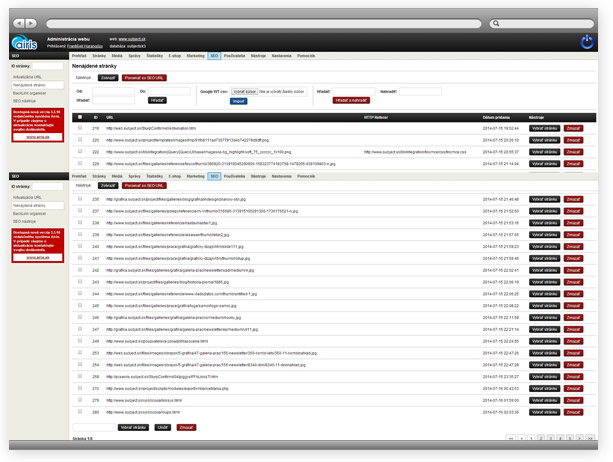The width and height of the screenshot is (613, 462).
Task: Select Backlink organizer in sidebar
Action: [x=28, y=93]
